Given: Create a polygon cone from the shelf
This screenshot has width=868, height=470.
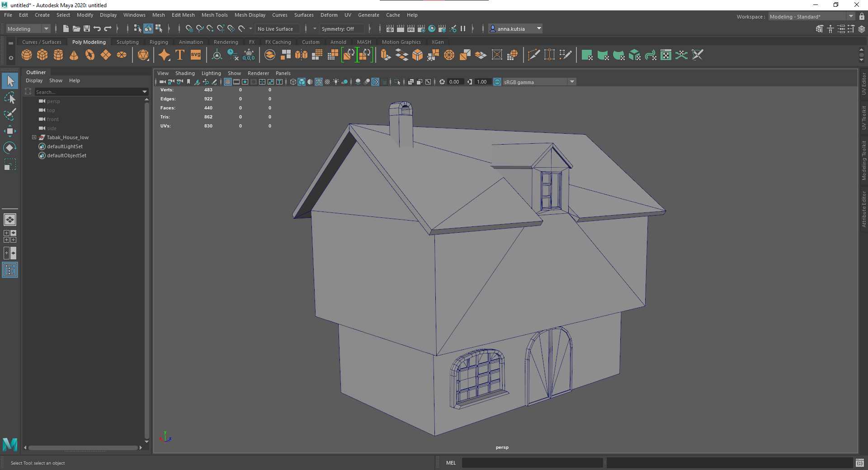Looking at the screenshot, I should 74,55.
